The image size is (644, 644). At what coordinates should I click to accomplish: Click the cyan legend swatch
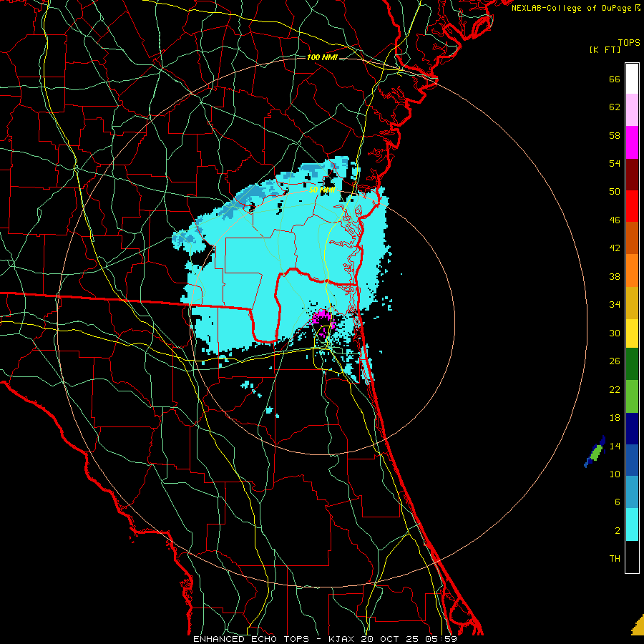pyautogui.click(x=632, y=525)
